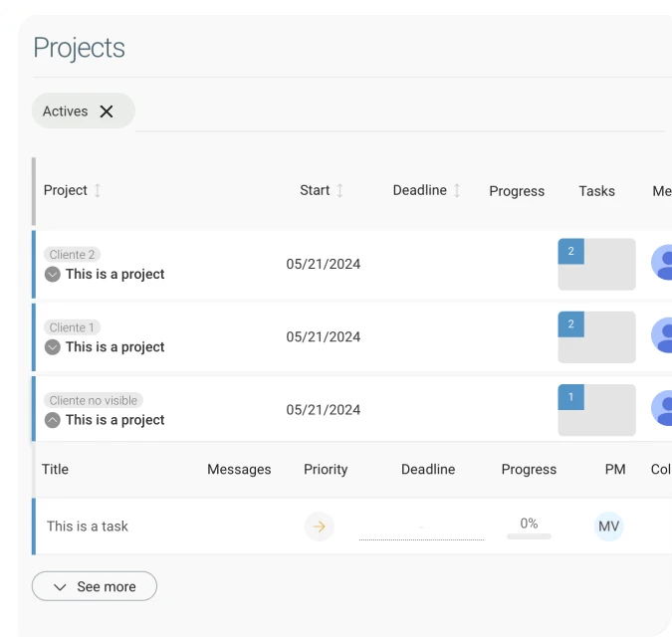Collapse the Cliente no visible project

(53, 420)
